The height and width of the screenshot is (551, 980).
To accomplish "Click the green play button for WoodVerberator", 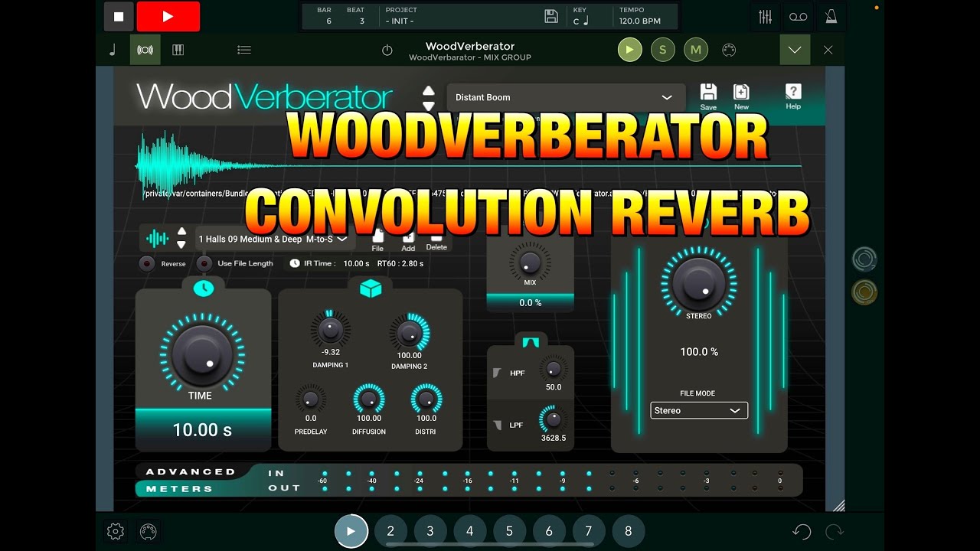I will [x=630, y=50].
